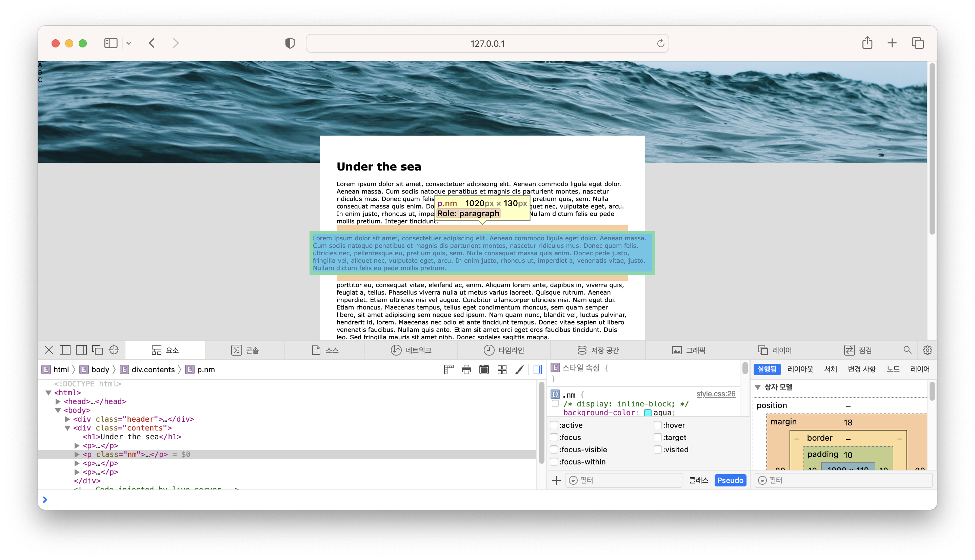Toggle print media styles printer icon
This screenshot has height=560, width=975.
click(x=466, y=369)
